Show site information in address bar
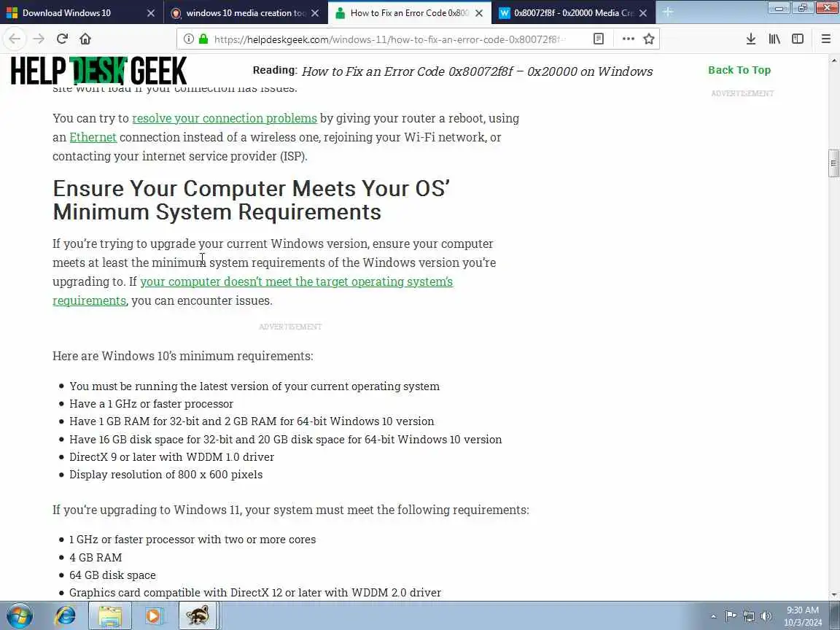The height and width of the screenshot is (630, 840). tap(189, 39)
